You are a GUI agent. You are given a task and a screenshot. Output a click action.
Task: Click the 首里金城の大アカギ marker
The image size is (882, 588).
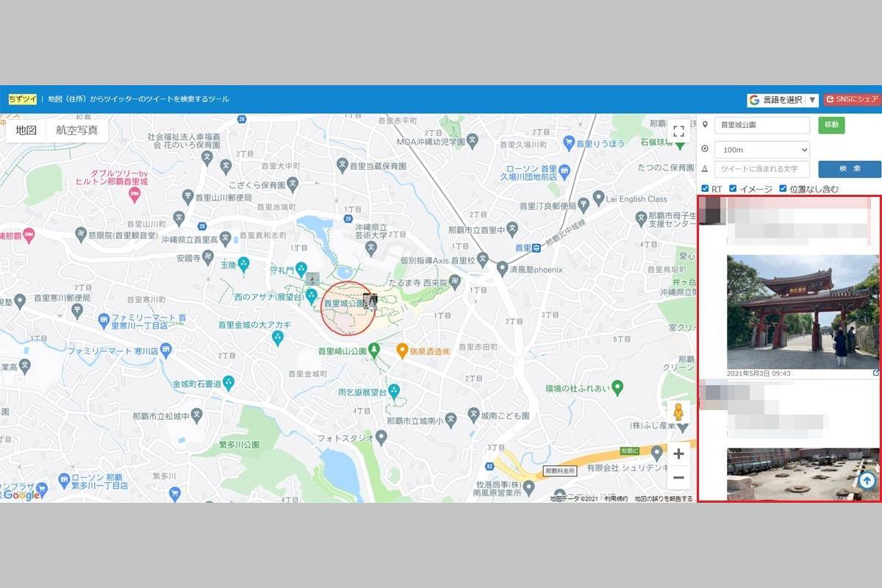[x=277, y=337]
